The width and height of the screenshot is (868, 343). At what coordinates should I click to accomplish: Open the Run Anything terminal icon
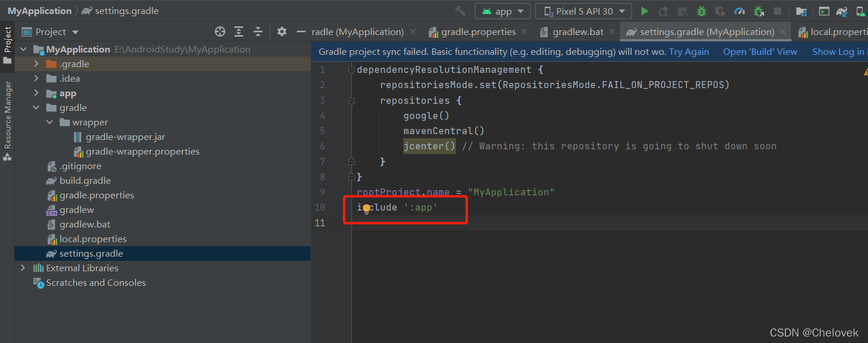coord(824,11)
